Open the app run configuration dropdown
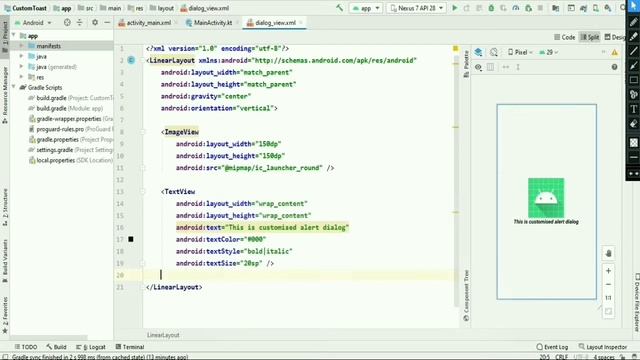This screenshot has height=360, width=640. pos(366,8)
